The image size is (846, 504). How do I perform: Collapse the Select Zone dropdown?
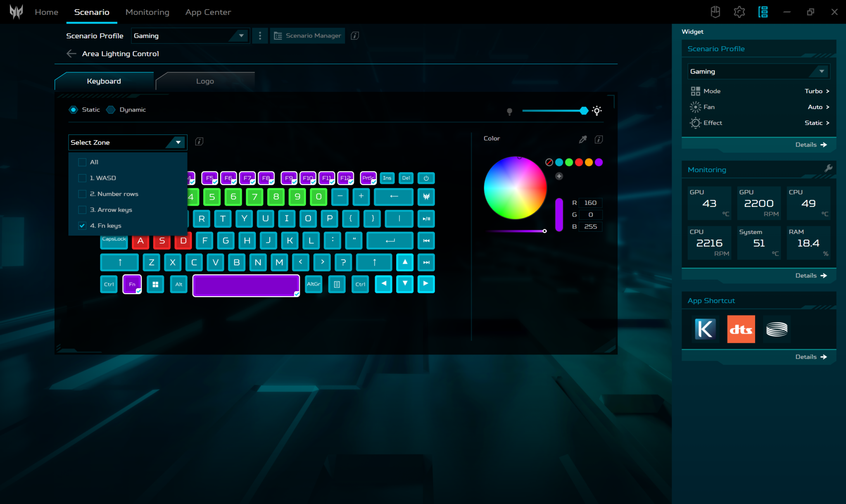tap(178, 143)
